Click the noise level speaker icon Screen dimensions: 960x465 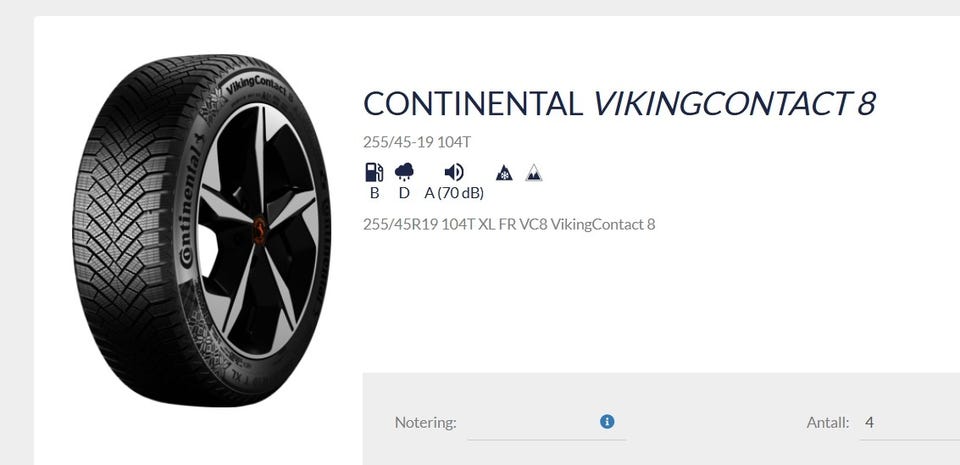coord(454,173)
